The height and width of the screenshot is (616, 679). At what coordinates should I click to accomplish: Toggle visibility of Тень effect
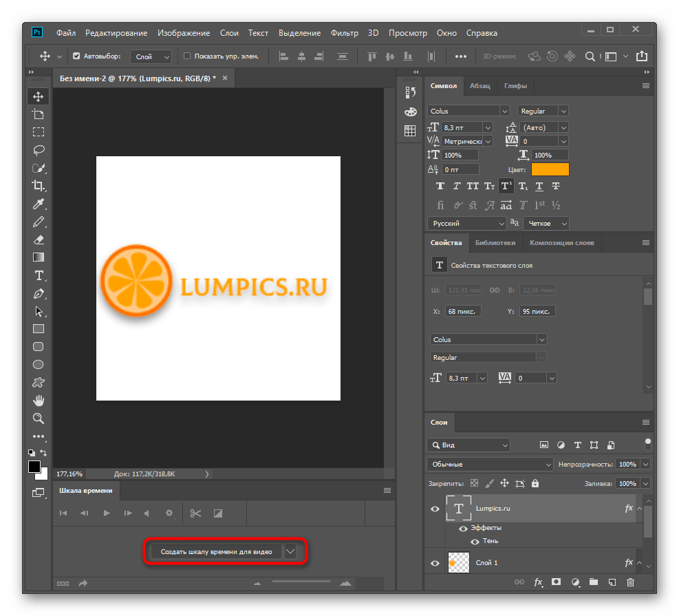pyautogui.click(x=475, y=542)
